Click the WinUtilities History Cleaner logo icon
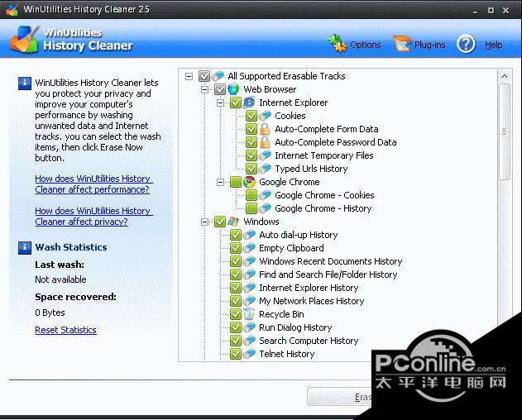The height and width of the screenshot is (420, 522). click(x=24, y=39)
